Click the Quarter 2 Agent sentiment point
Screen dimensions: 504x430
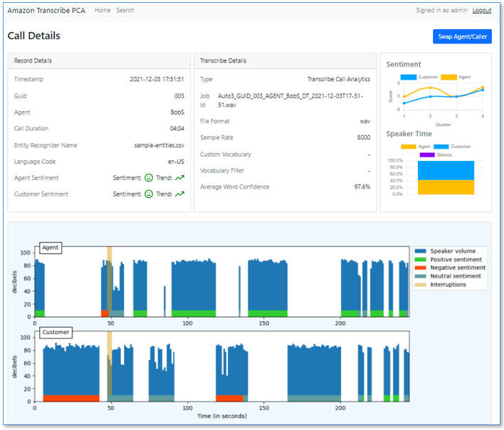click(x=431, y=88)
